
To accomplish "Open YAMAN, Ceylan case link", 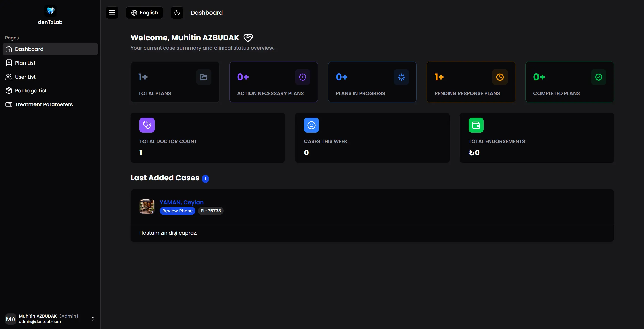I will click(182, 202).
